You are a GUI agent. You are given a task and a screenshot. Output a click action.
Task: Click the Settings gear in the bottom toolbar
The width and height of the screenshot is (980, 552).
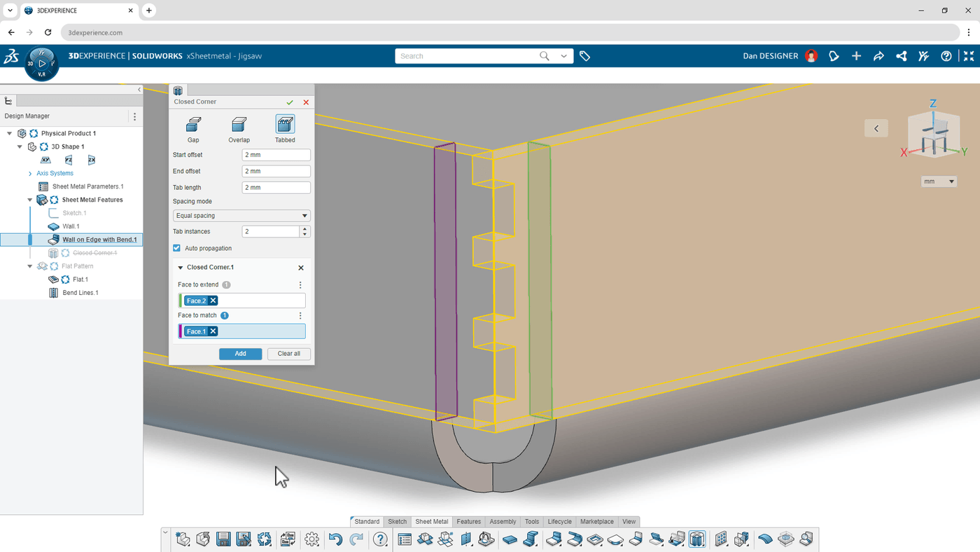311,539
